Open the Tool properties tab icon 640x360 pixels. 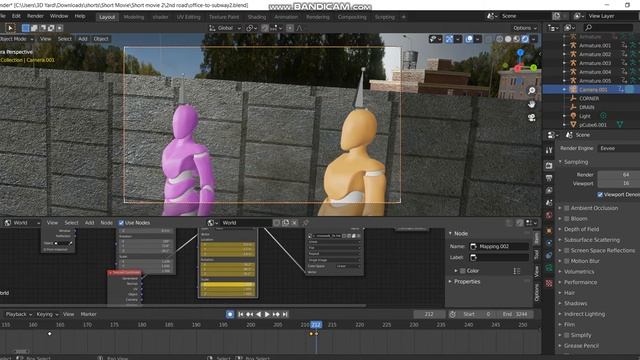tap(549, 150)
